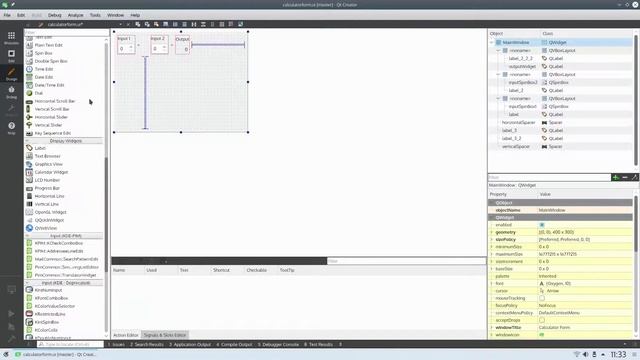Select Graphics View widget
640x360 pixels.
(49, 164)
